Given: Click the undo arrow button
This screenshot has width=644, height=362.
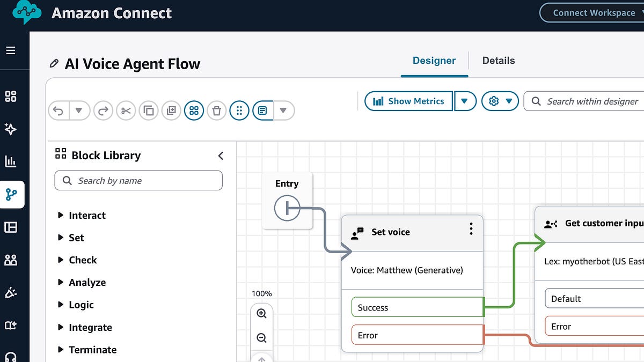Looking at the screenshot, I should (58, 111).
